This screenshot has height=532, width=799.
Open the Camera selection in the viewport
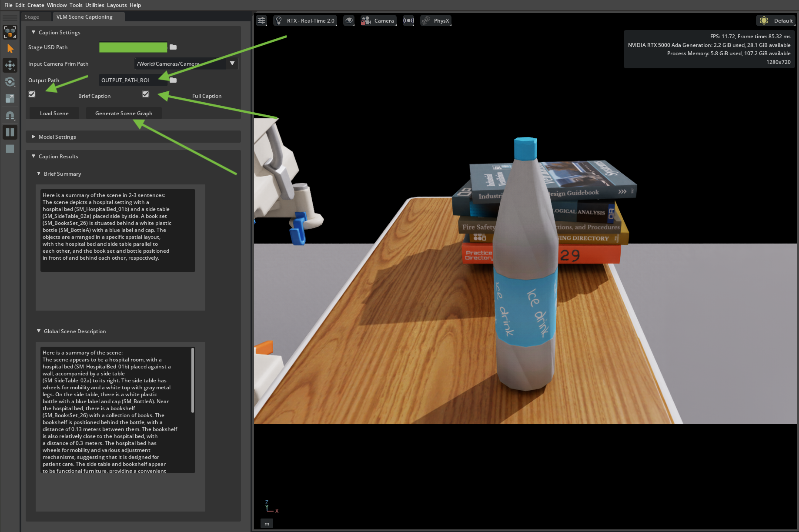pos(378,20)
